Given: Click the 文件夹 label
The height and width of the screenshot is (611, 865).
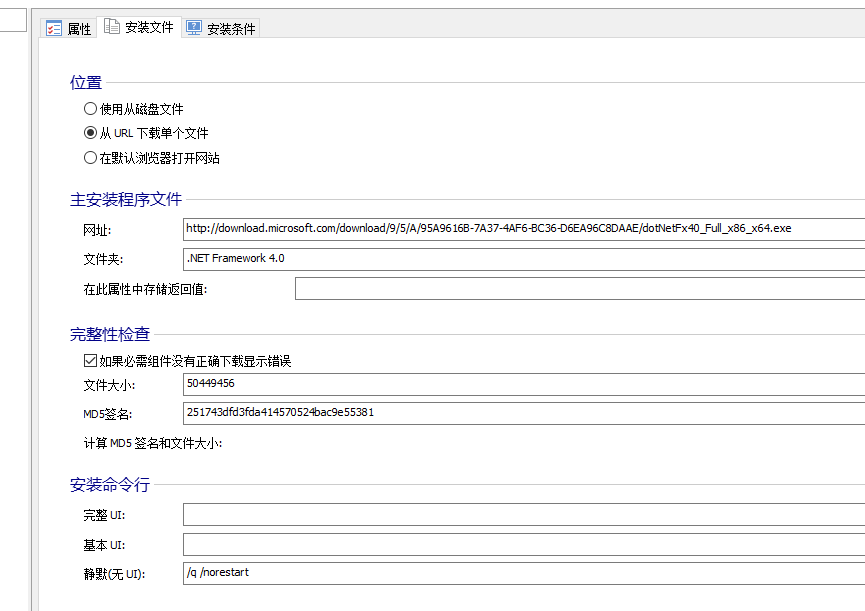Looking at the screenshot, I should (103, 259).
